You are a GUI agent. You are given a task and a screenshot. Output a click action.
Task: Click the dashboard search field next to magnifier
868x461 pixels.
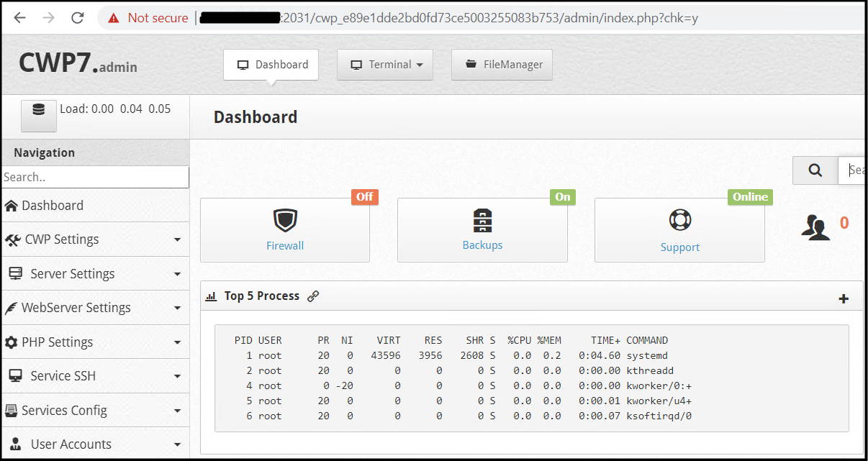[x=852, y=170]
